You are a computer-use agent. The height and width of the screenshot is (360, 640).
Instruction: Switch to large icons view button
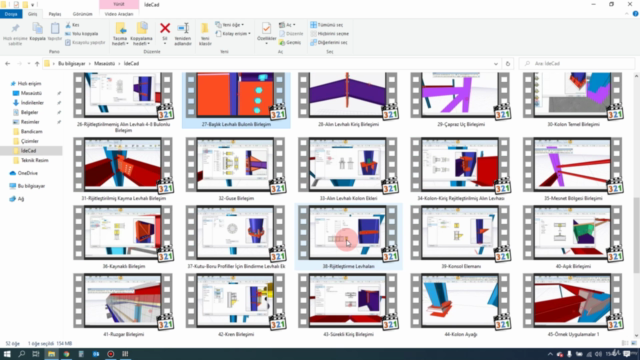click(633, 344)
